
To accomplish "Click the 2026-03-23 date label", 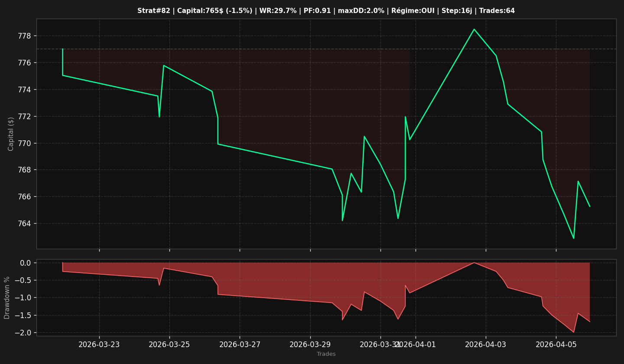I will (x=99, y=344).
